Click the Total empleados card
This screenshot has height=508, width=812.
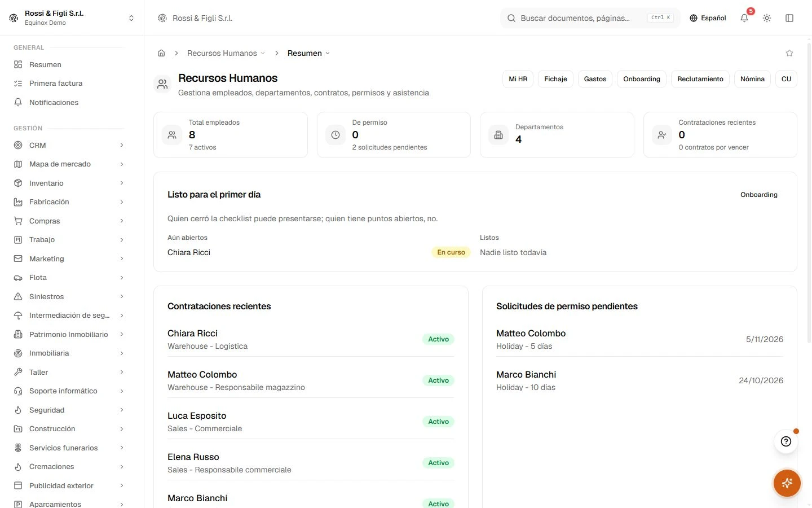(x=231, y=135)
